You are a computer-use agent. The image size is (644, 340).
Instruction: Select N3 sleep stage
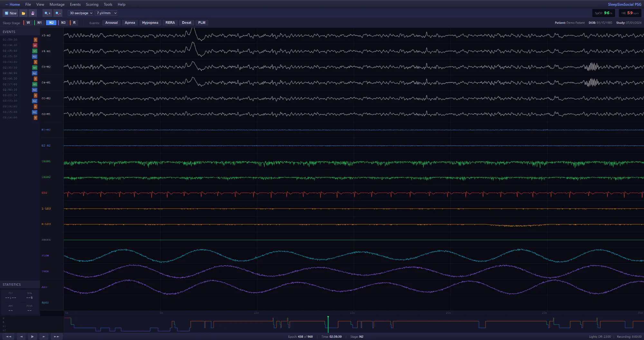[63, 23]
